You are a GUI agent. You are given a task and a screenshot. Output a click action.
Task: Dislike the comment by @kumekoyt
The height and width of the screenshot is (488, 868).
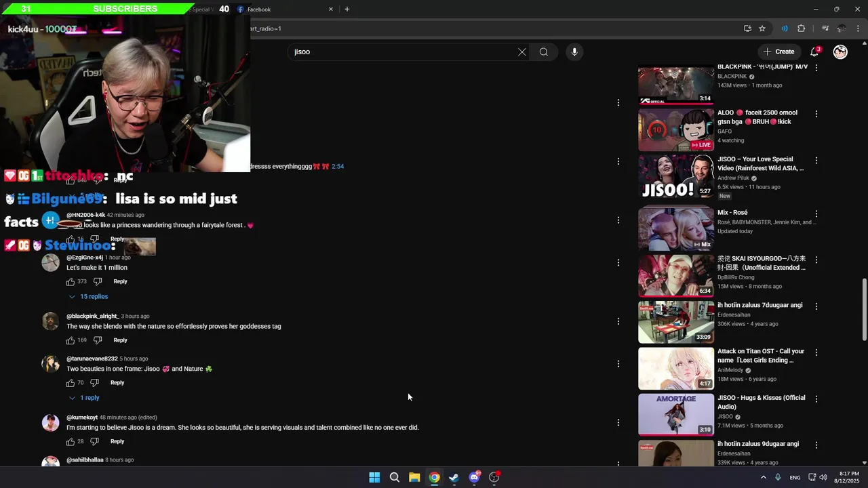[x=94, y=441]
